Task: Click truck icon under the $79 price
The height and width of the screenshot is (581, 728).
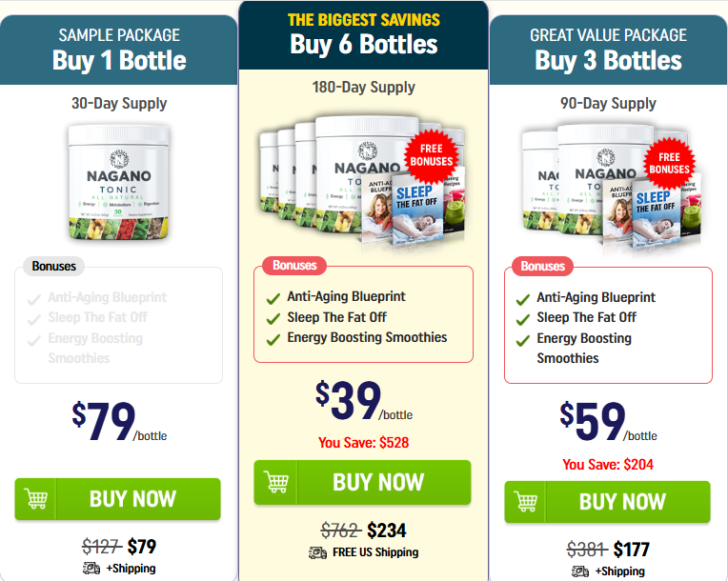Action: [x=91, y=569]
